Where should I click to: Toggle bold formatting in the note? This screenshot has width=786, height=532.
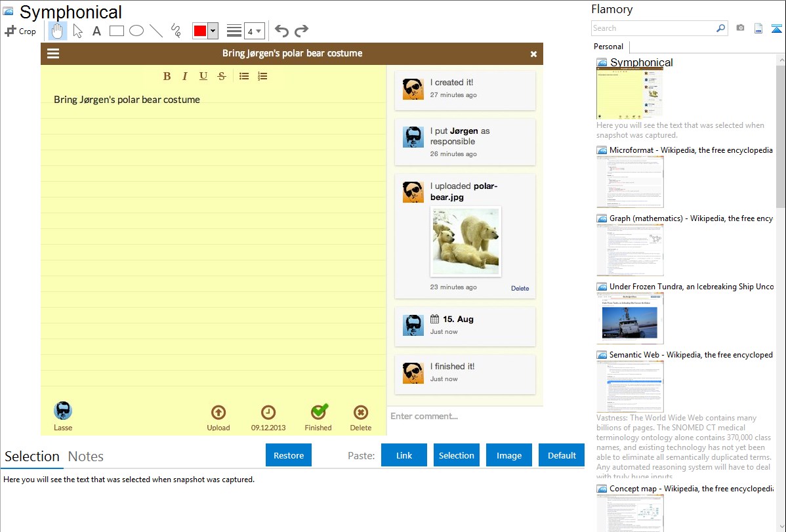pyautogui.click(x=167, y=76)
